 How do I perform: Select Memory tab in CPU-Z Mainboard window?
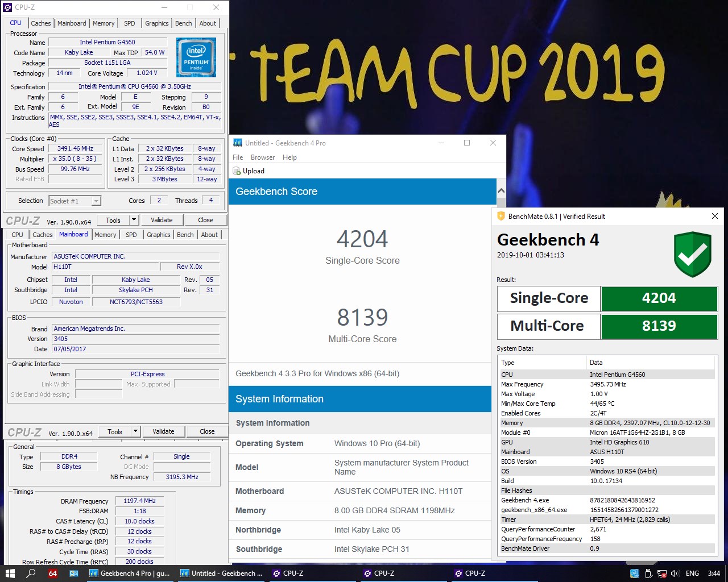(105, 235)
